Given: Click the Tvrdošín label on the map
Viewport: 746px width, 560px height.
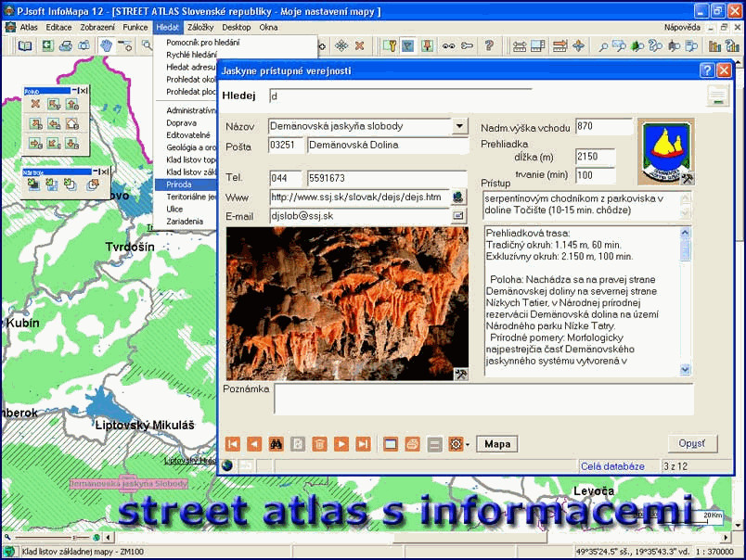Looking at the screenshot, I should pos(130,247).
